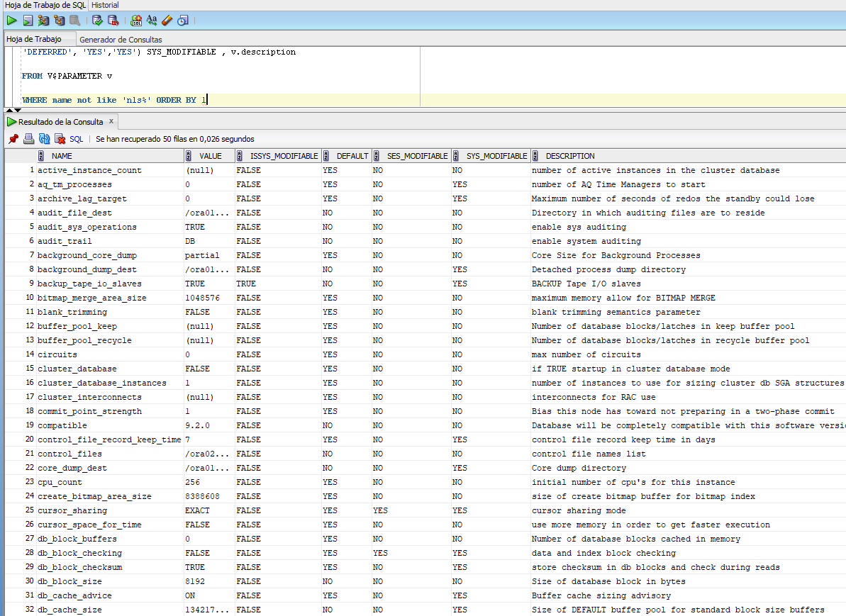Viewport: 846px width, 616px height.
Task: Clear the worksheet with eraser icon
Action: (x=167, y=21)
